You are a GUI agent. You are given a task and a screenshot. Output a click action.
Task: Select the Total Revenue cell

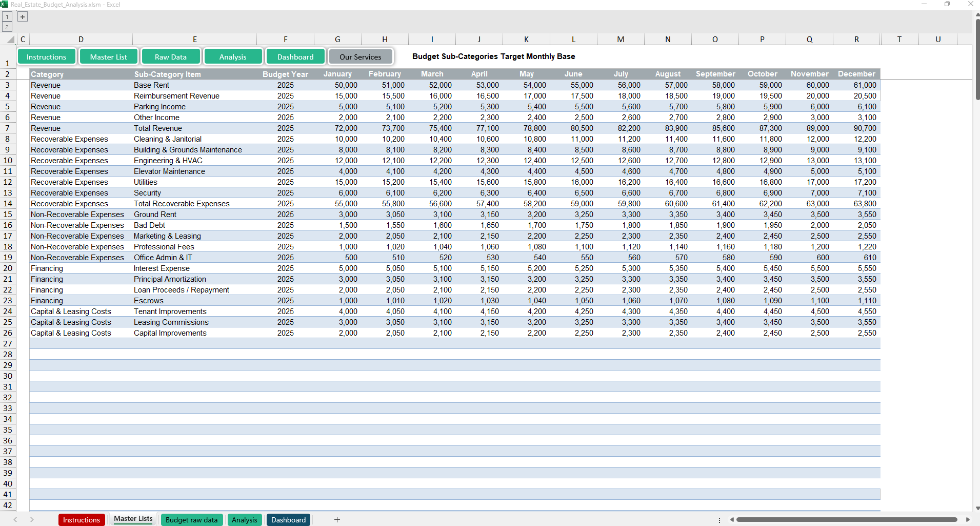pyautogui.click(x=158, y=128)
